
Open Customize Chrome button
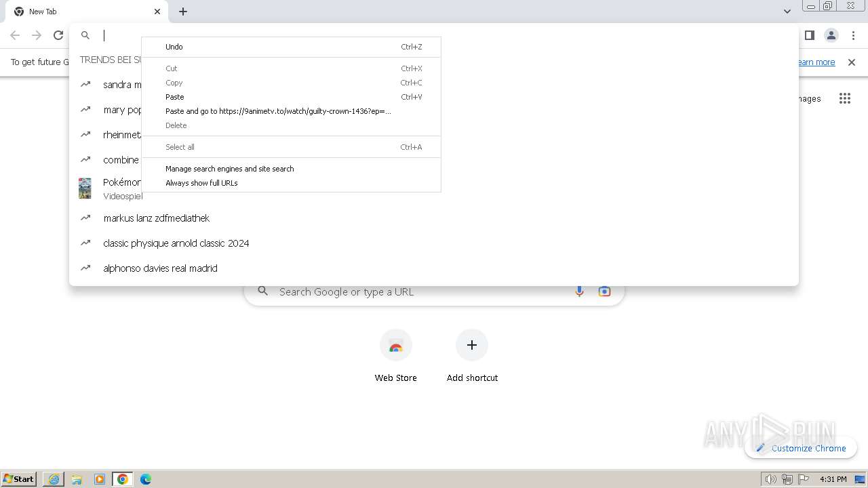[801, 448]
